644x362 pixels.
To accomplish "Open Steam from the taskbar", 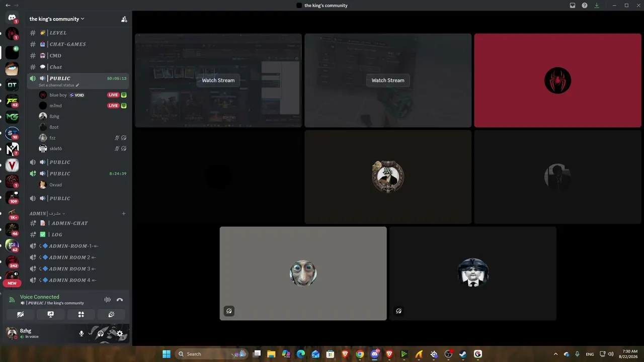I will (463, 354).
